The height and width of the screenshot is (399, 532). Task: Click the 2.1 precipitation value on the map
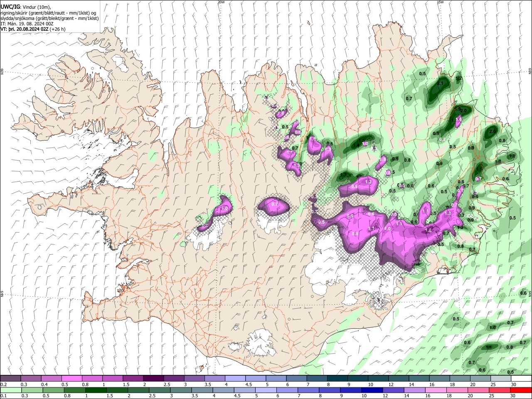(440, 84)
